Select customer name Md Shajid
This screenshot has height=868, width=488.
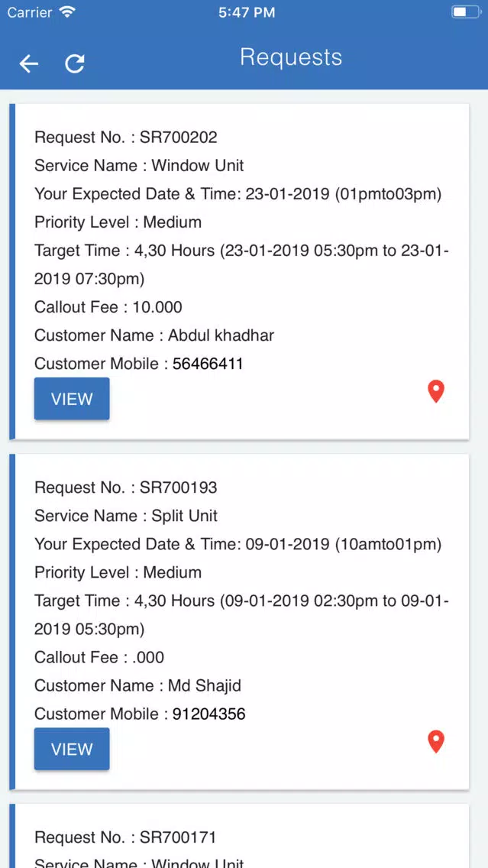click(x=205, y=686)
